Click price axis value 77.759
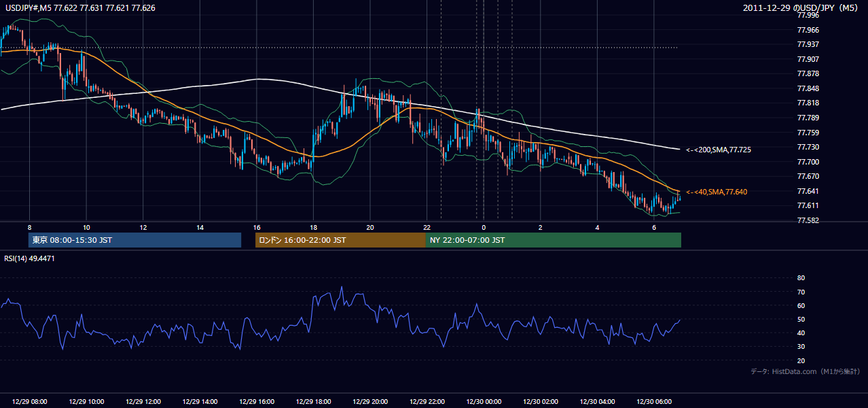The height and width of the screenshot is (408, 868). pyautogui.click(x=808, y=133)
